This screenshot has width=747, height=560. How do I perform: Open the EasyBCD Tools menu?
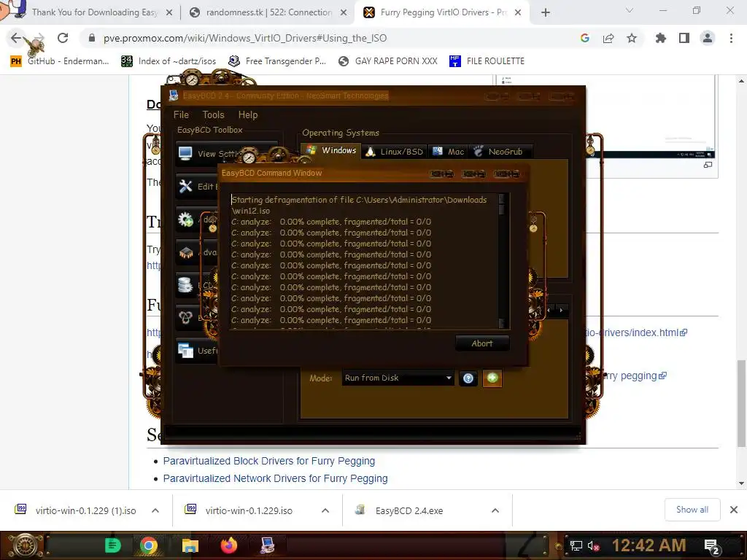coord(213,114)
